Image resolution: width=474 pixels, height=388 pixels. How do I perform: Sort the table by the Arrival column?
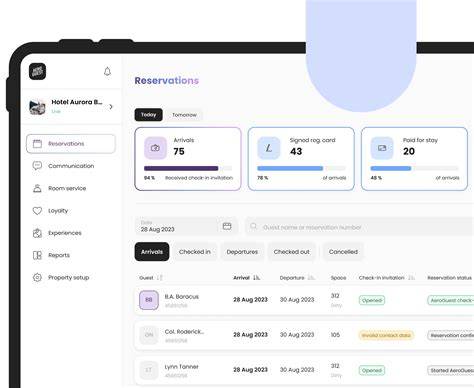247,278
